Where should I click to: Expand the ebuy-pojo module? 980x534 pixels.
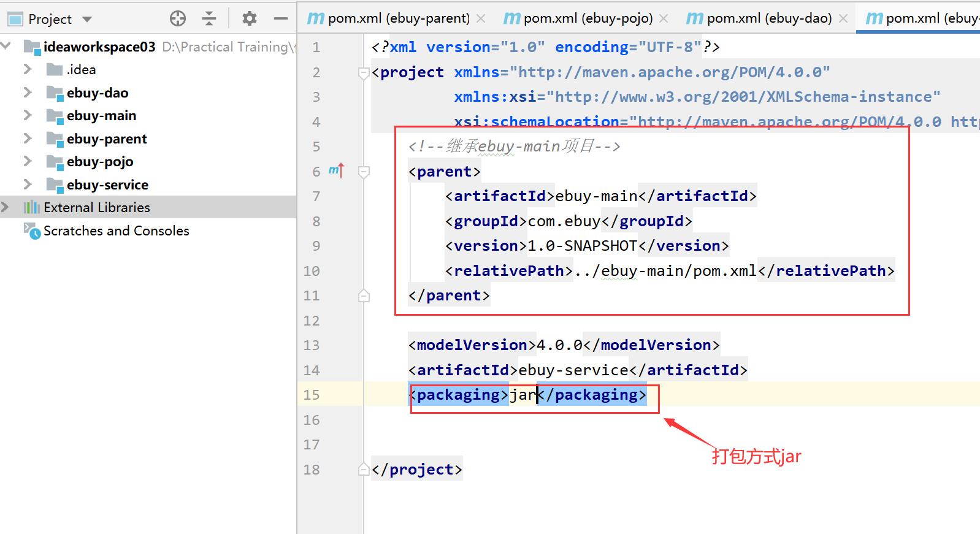click(x=27, y=161)
